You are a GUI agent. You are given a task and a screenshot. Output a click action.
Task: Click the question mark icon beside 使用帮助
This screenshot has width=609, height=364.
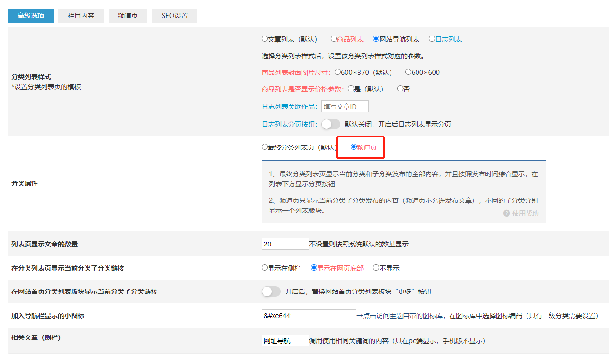(x=507, y=213)
